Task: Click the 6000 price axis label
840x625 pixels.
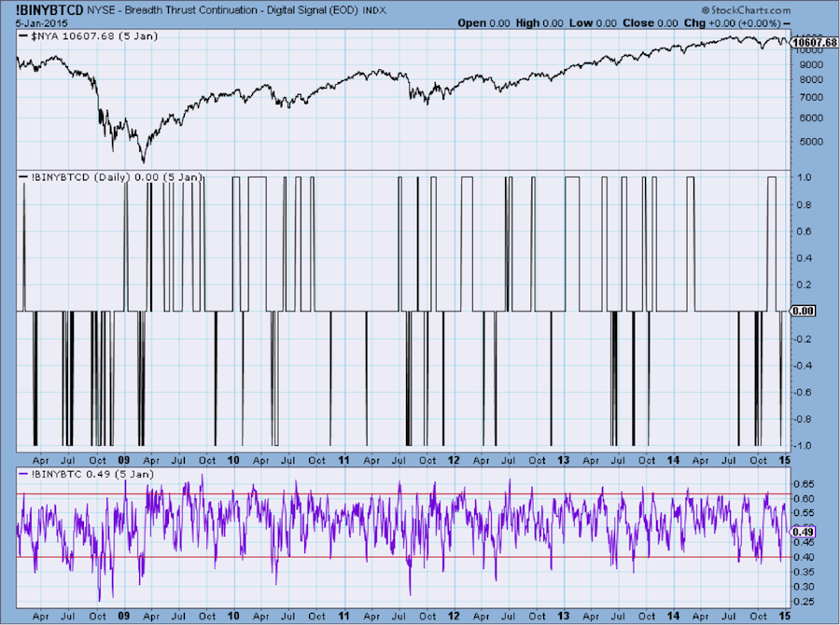Action: click(810, 118)
